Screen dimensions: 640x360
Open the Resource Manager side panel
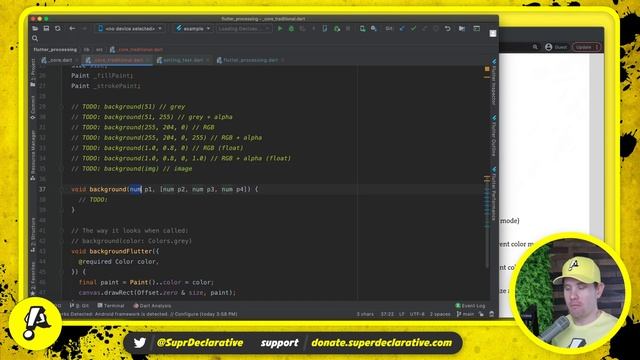point(33,155)
